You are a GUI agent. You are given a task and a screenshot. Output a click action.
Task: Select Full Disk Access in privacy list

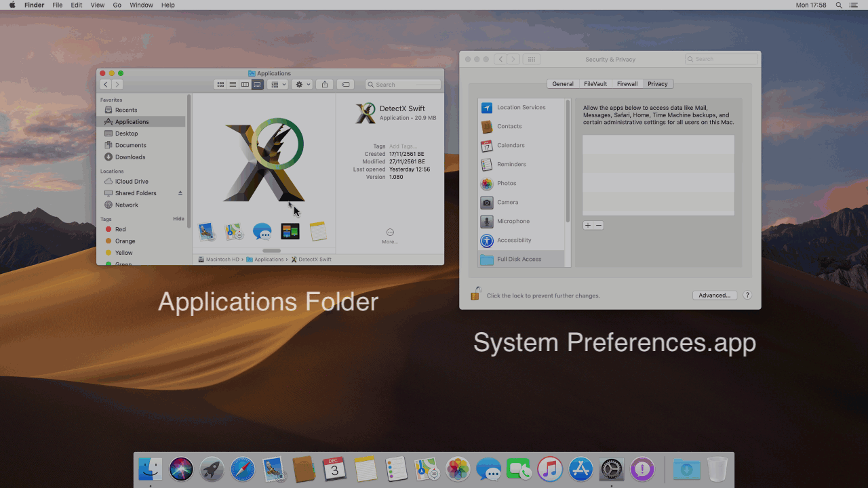521,259
